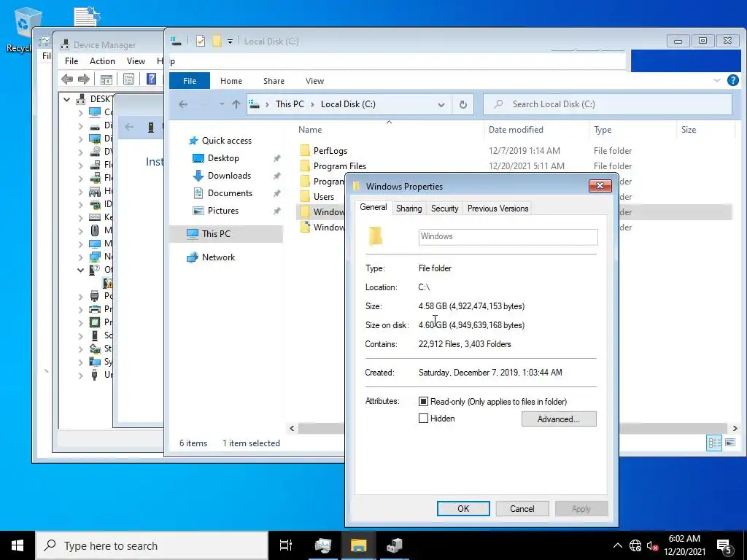Click the volume icon in system tray
Image resolution: width=747 pixels, height=560 pixels.
pos(653,545)
